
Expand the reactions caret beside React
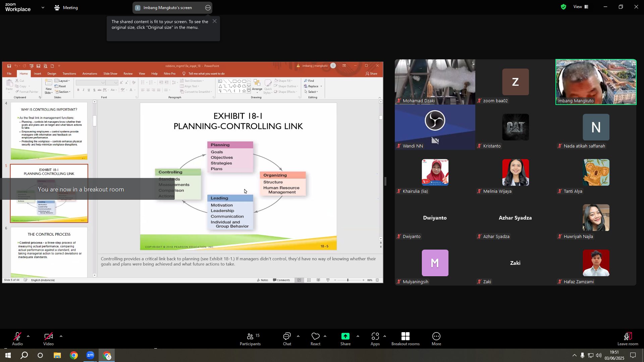click(x=325, y=336)
